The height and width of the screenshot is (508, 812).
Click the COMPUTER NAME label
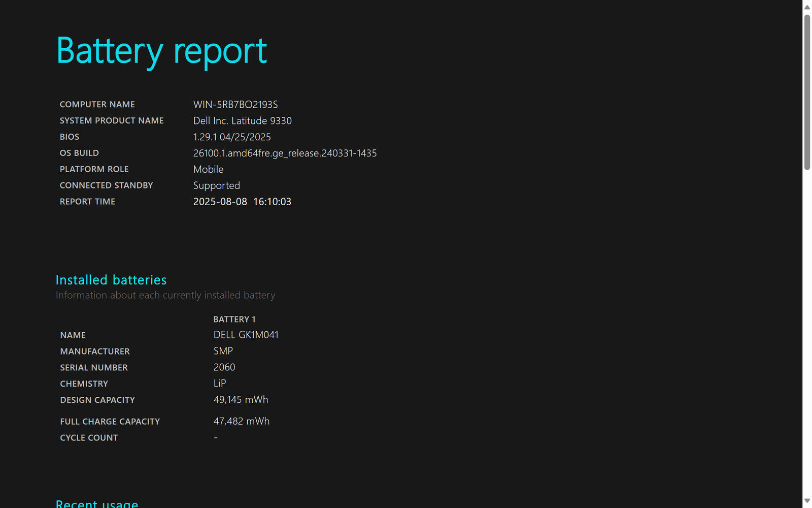pyautogui.click(x=97, y=105)
